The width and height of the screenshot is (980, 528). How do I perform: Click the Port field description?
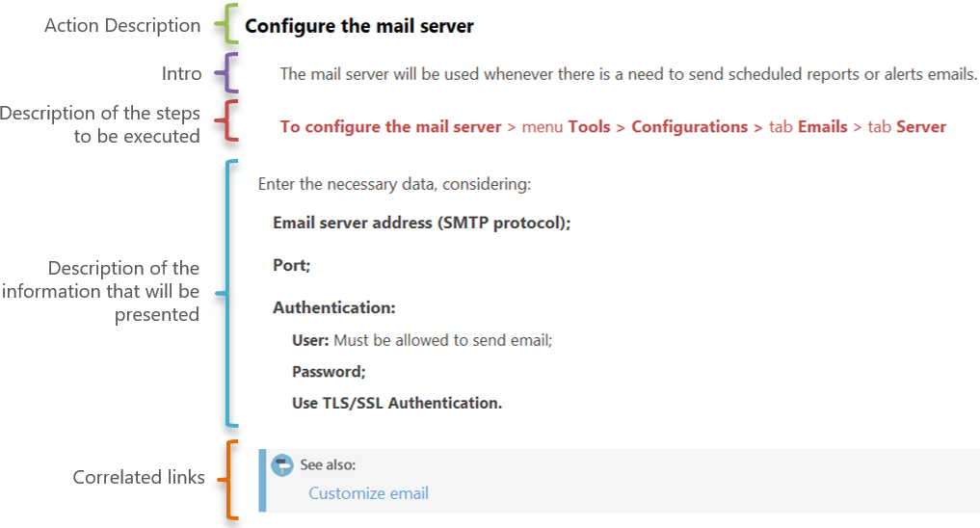[x=291, y=265]
